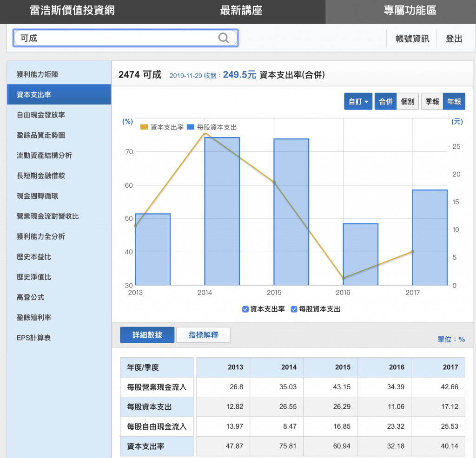Open the 詳細數據 tab
Image resolution: width=476 pixels, height=458 pixels.
(x=147, y=335)
